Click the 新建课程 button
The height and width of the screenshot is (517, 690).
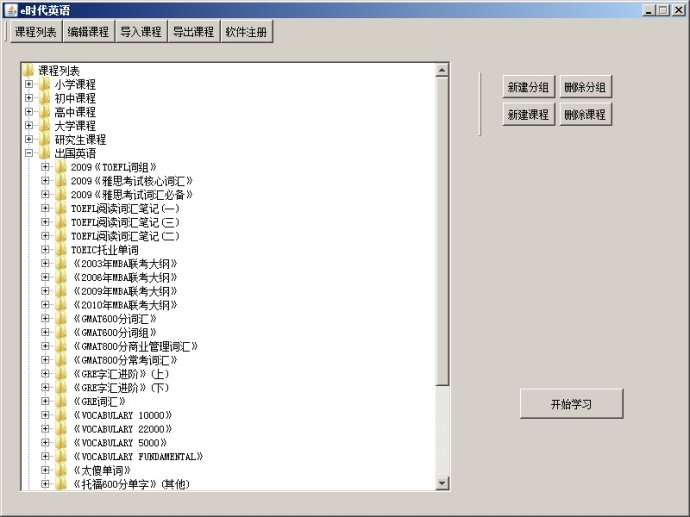coord(529,115)
